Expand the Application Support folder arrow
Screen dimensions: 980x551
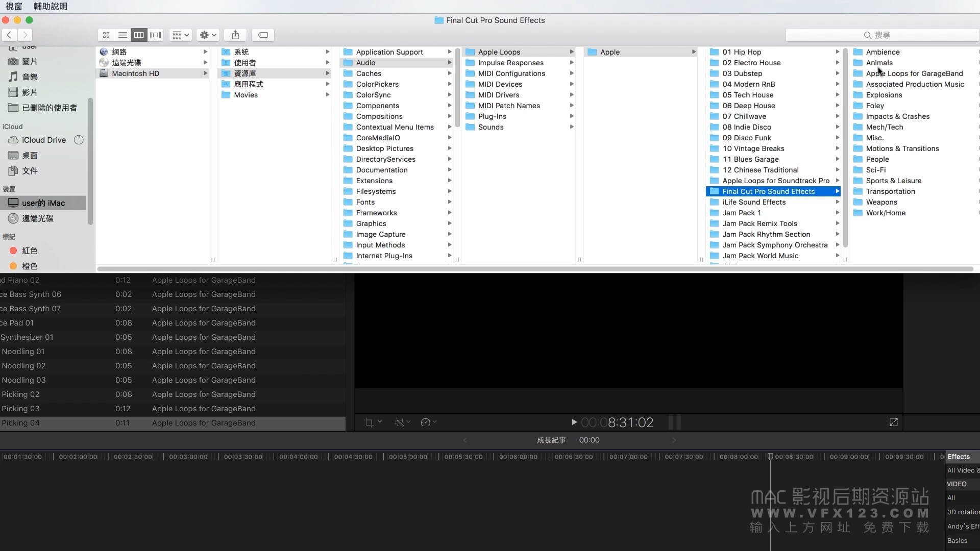pos(450,52)
